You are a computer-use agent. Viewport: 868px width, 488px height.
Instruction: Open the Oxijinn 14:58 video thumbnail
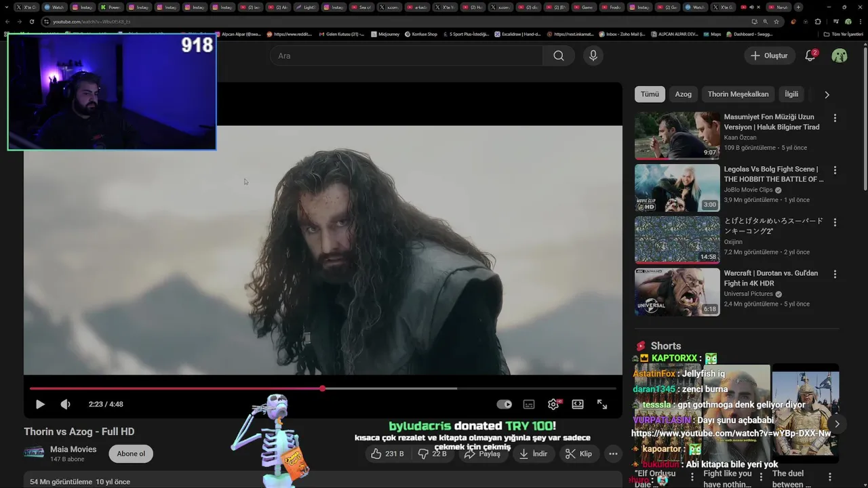[x=677, y=240]
